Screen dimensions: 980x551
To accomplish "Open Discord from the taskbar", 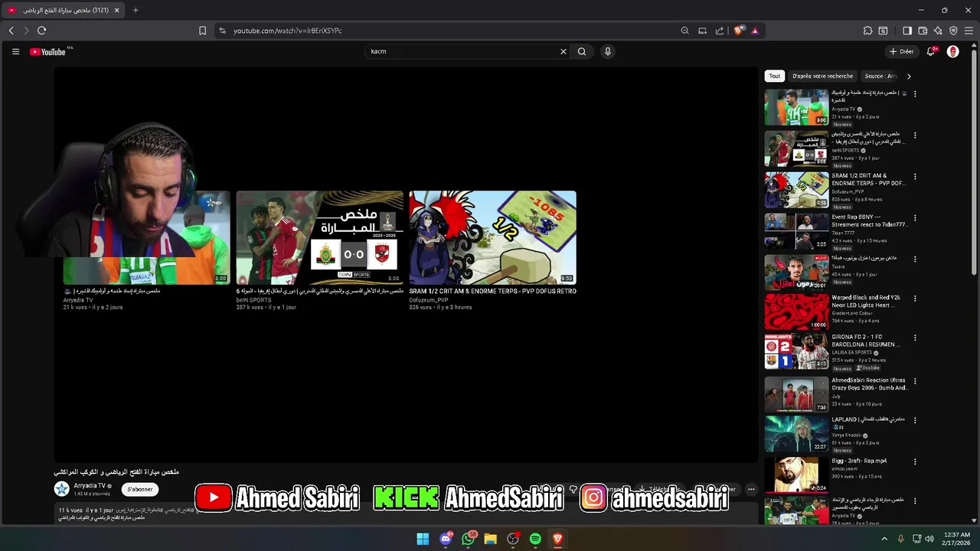I will [x=446, y=539].
